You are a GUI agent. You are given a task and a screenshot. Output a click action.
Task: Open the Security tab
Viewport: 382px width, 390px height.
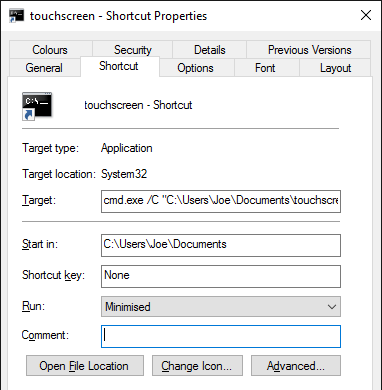[x=133, y=50]
